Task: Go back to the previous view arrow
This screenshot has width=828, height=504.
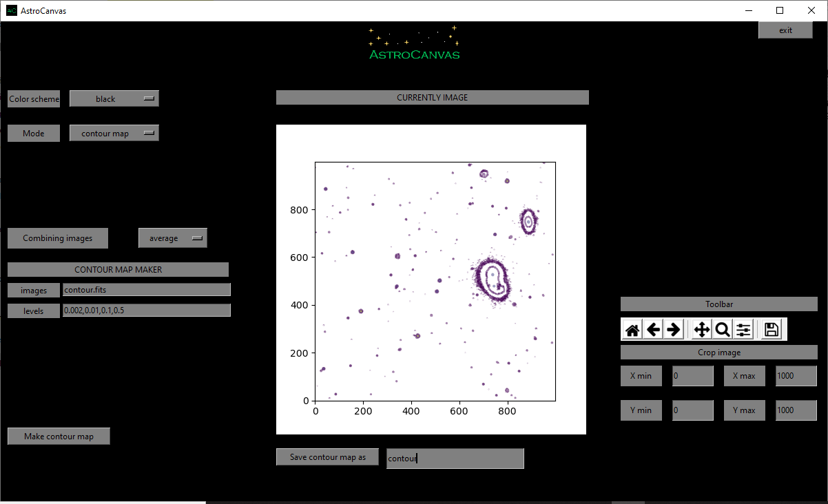Action: coord(653,330)
